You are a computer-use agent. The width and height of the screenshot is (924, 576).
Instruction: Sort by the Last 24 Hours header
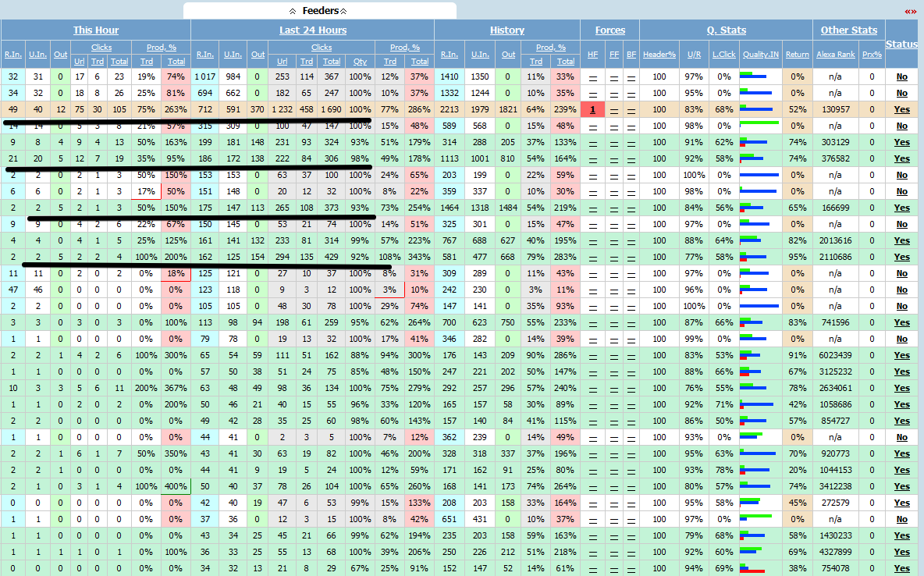(313, 30)
